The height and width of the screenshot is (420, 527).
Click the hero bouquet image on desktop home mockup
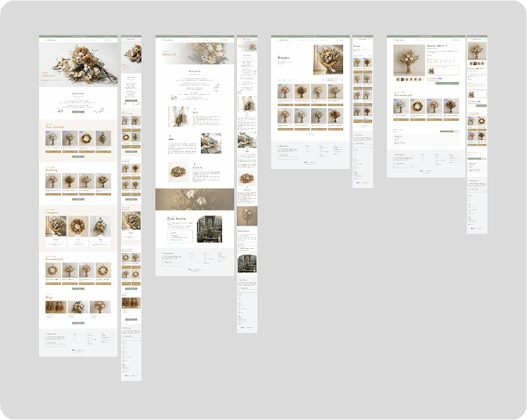[79, 64]
